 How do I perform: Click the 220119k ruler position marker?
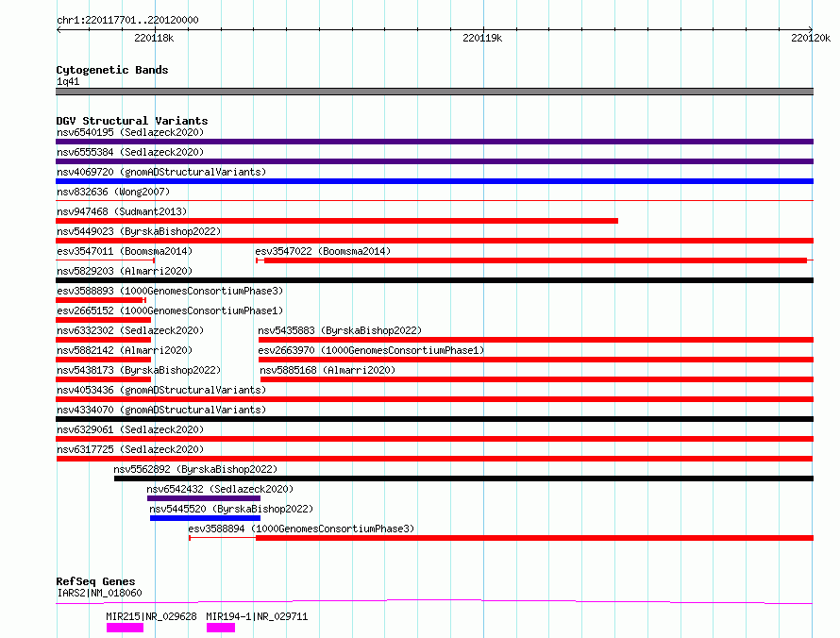click(x=482, y=38)
